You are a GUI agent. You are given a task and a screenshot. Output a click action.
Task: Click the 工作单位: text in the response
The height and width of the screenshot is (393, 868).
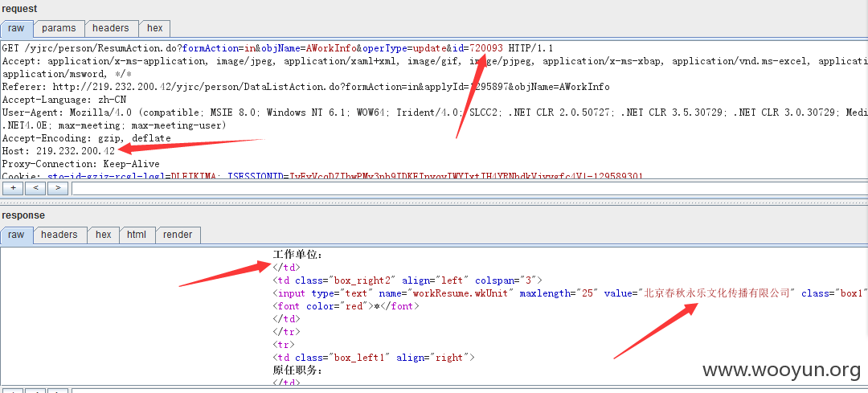coord(297,255)
